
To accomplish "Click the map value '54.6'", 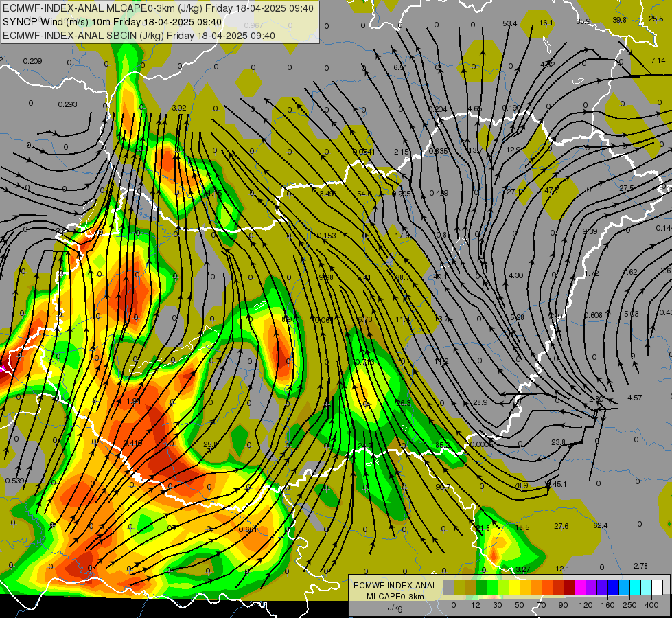I will (x=364, y=194).
